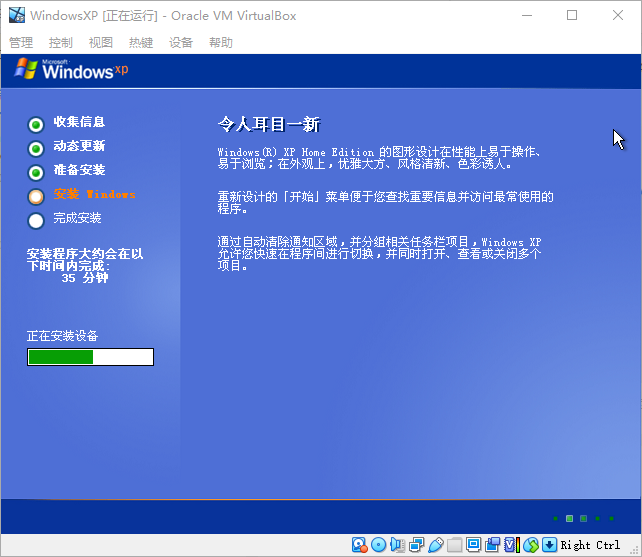Open the 设备 menu
The width and height of the screenshot is (642, 557).
(x=181, y=42)
